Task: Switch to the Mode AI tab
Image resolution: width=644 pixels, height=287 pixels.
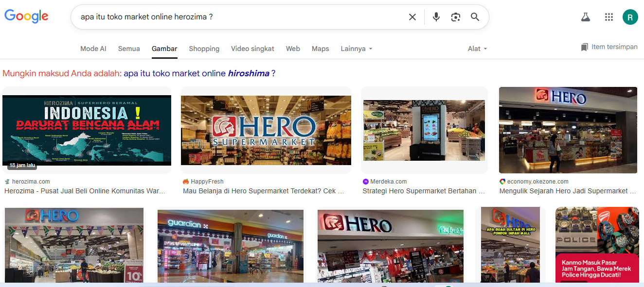Action: tap(93, 49)
